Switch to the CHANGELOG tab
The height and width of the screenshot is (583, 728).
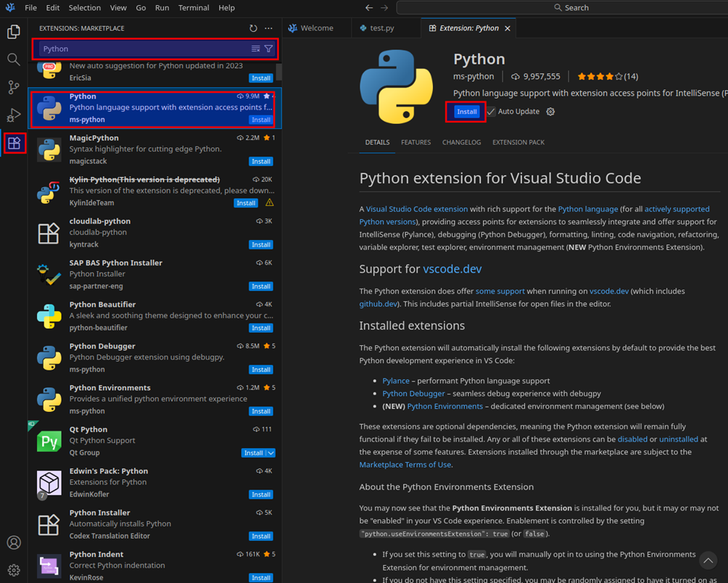pyautogui.click(x=461, y=143)
